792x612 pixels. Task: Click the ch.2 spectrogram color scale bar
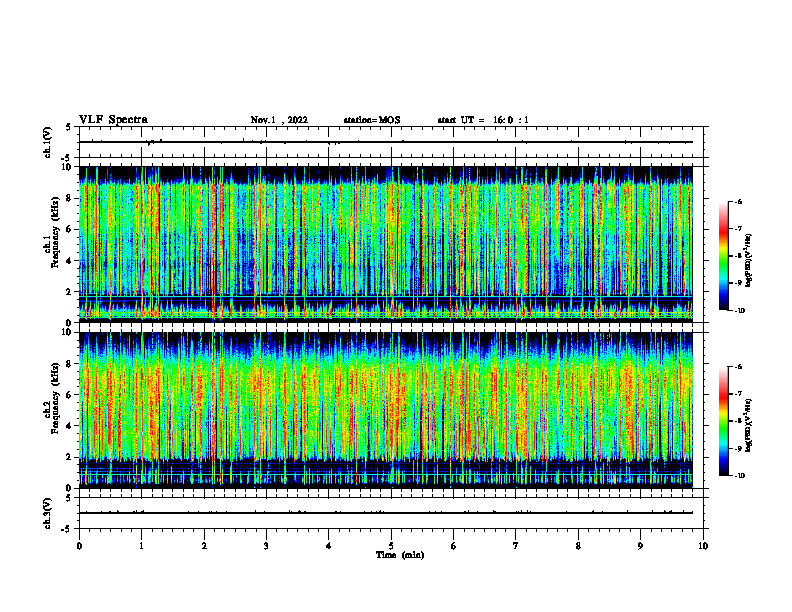pos(723,421)
